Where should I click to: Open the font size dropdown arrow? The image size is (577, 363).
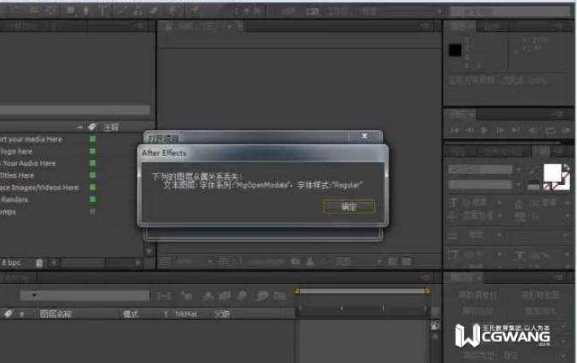499,202
